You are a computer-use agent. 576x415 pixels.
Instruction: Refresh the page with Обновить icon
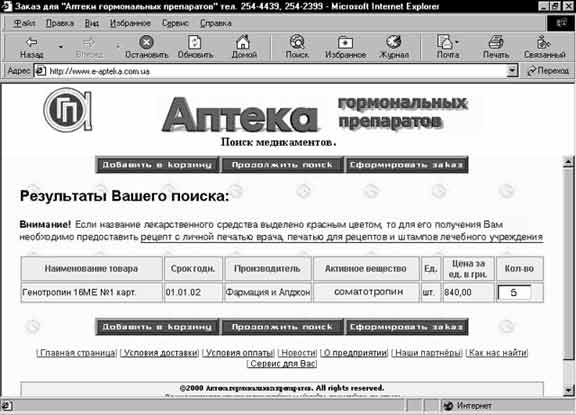[x=195, y=47]
